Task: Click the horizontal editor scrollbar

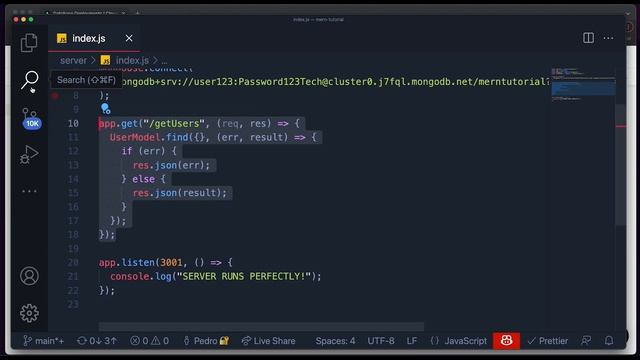Action: tap(261, 327)
